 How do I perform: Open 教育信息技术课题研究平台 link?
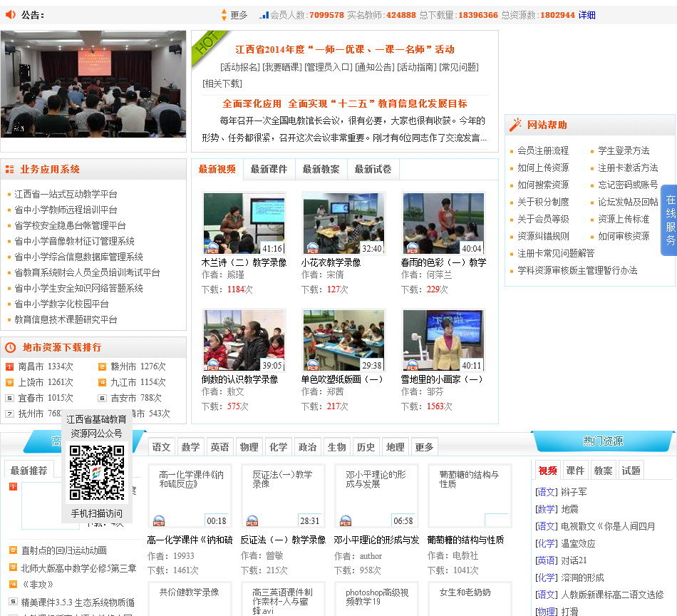66,319
